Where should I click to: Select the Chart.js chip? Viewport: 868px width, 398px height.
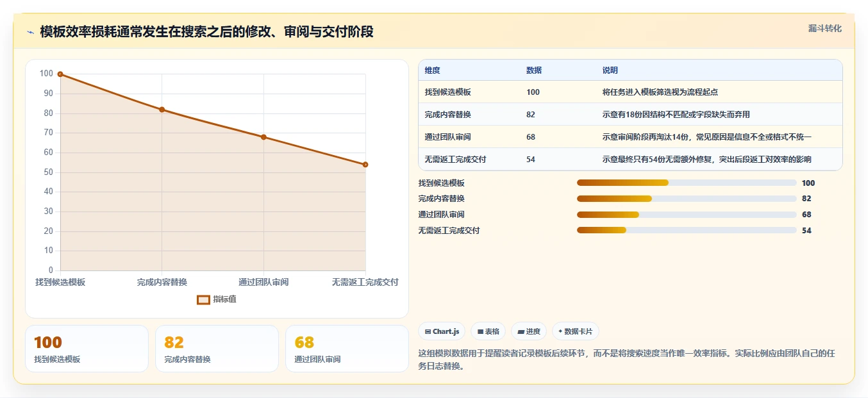coord(442,331)
